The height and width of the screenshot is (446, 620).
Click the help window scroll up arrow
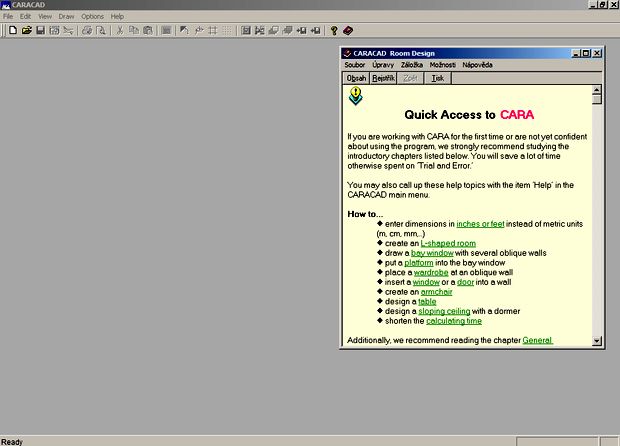point(597,90)
